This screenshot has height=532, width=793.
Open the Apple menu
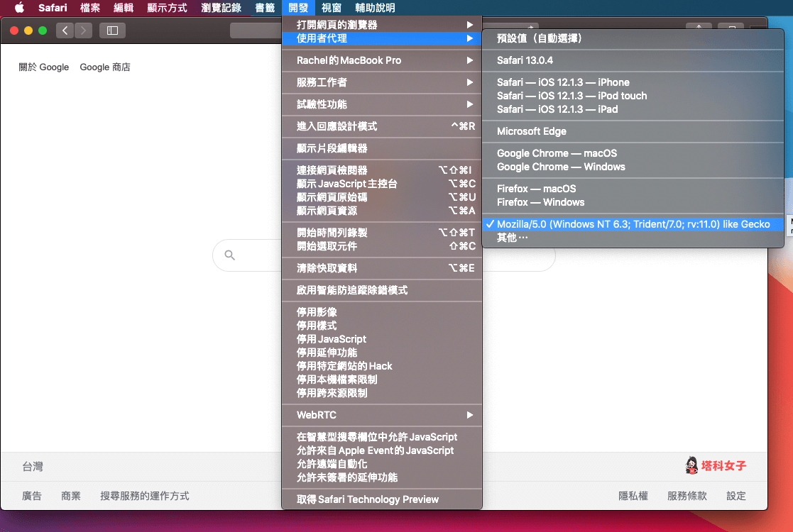[19, 8]
